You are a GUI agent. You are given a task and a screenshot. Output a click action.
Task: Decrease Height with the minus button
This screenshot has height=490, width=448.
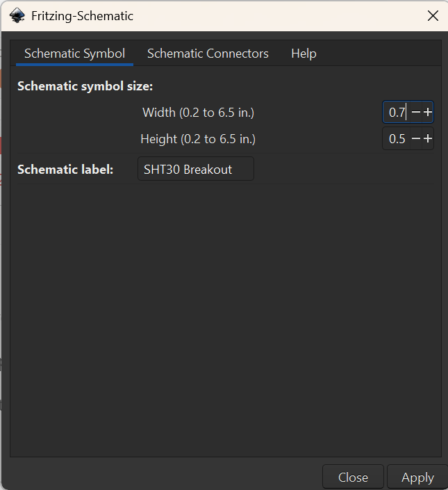click(x=416, y=139)
